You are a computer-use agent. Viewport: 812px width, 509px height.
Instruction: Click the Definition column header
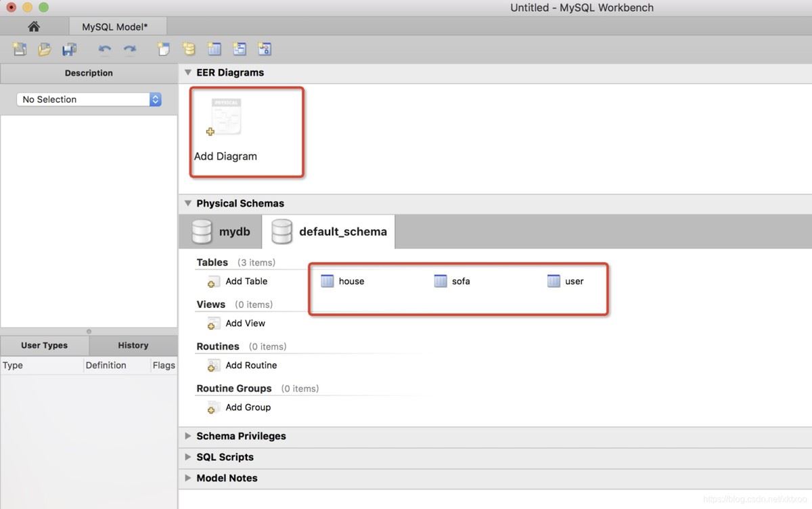pos(116,366)
